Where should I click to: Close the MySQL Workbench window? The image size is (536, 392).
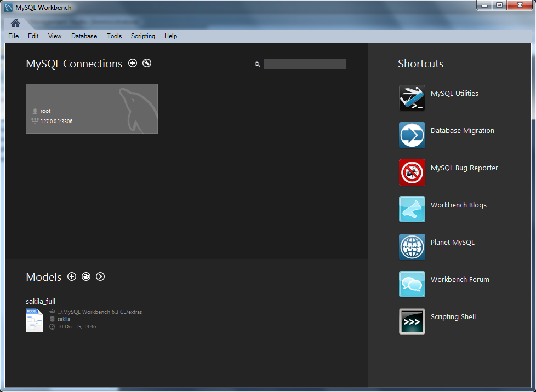[520, 5]
